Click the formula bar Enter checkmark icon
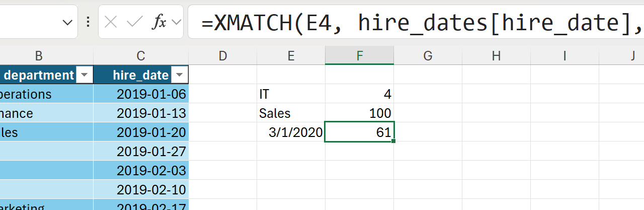This screenshot has width=644, height=210. pos(135,22)
